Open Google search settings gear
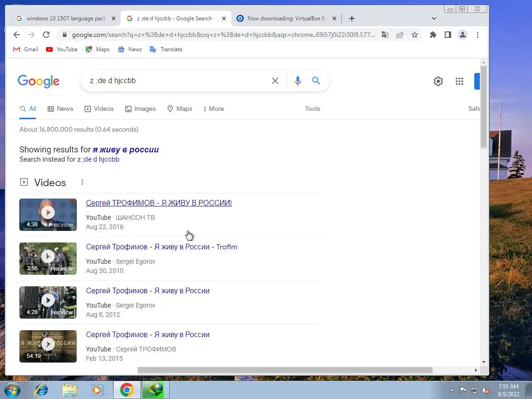The image size is (532, 399). (x=438, y=81)
